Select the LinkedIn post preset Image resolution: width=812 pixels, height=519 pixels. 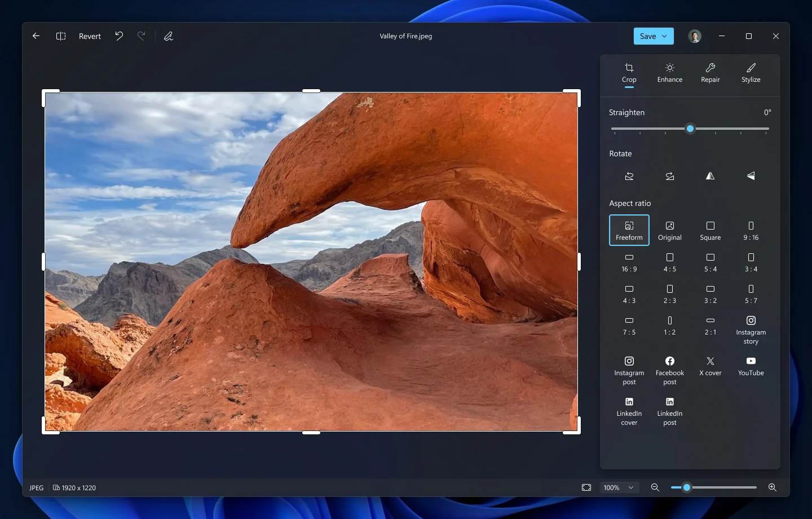point(670,411)
